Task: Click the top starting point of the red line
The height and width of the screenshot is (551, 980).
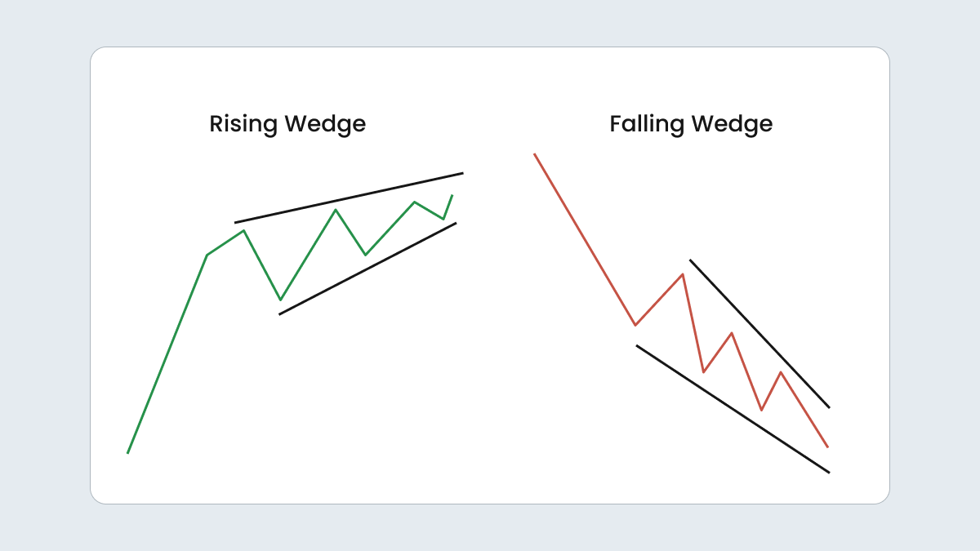Action: coord(534,153)
